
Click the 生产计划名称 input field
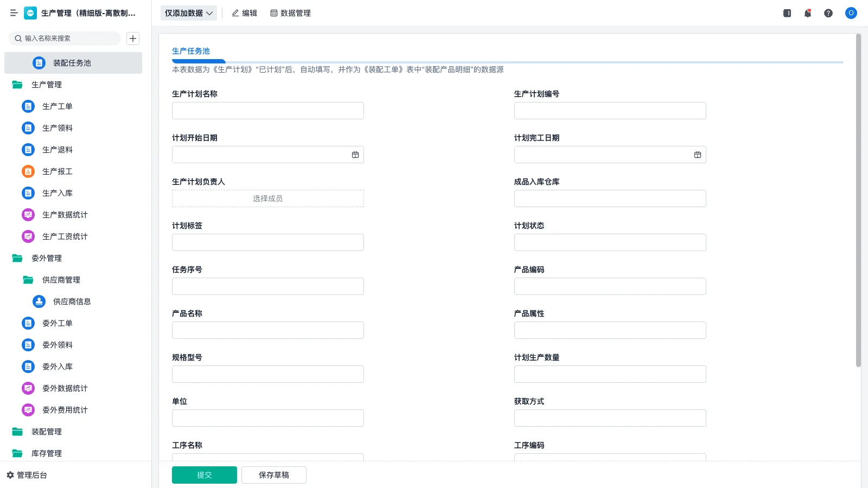(x=267, y=111)
